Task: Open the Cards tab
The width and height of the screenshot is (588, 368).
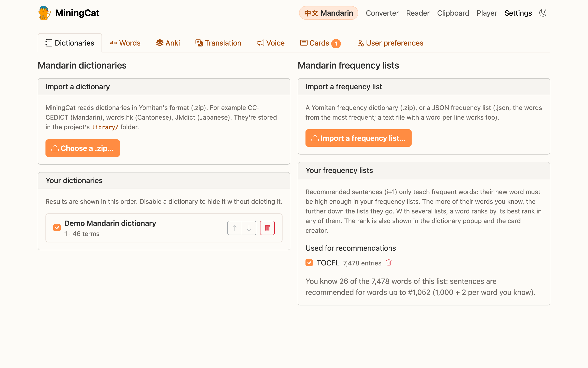Action: (320, 43)
